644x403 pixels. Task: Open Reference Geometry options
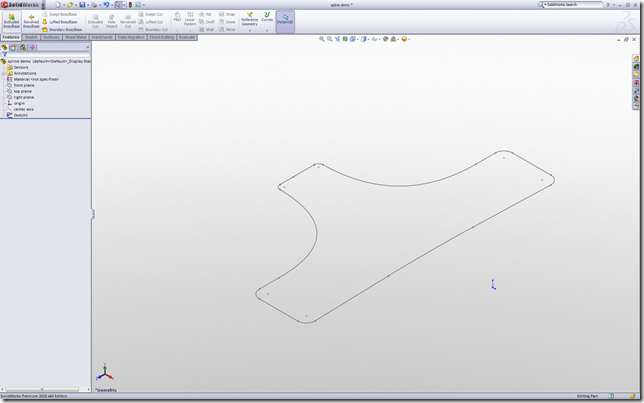coord(249,19)
